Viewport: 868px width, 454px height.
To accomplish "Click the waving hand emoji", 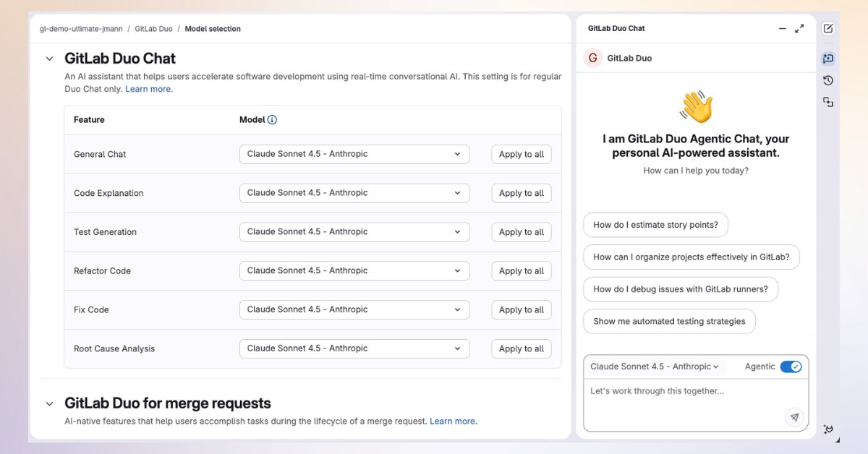I will coord(696,107).
